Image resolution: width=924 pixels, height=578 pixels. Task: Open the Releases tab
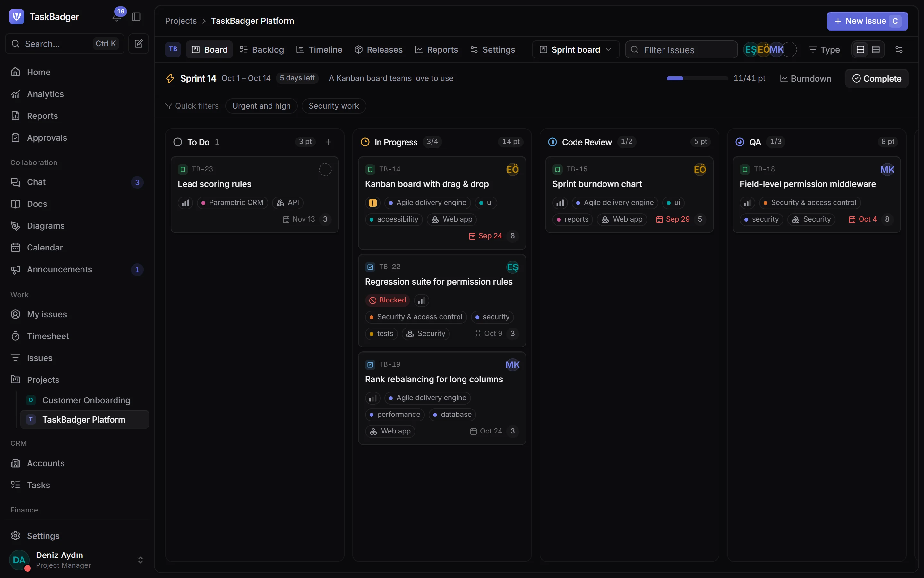coord(379,50)
